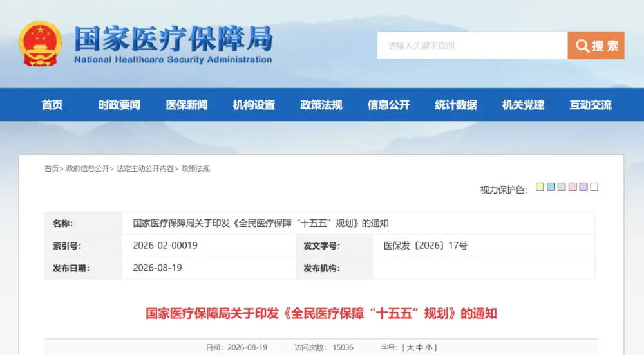This screenshot has width=644, height=355.
Task: Click the 法定主动公开内容 breadcrumb link
Action: pos(145,168)
